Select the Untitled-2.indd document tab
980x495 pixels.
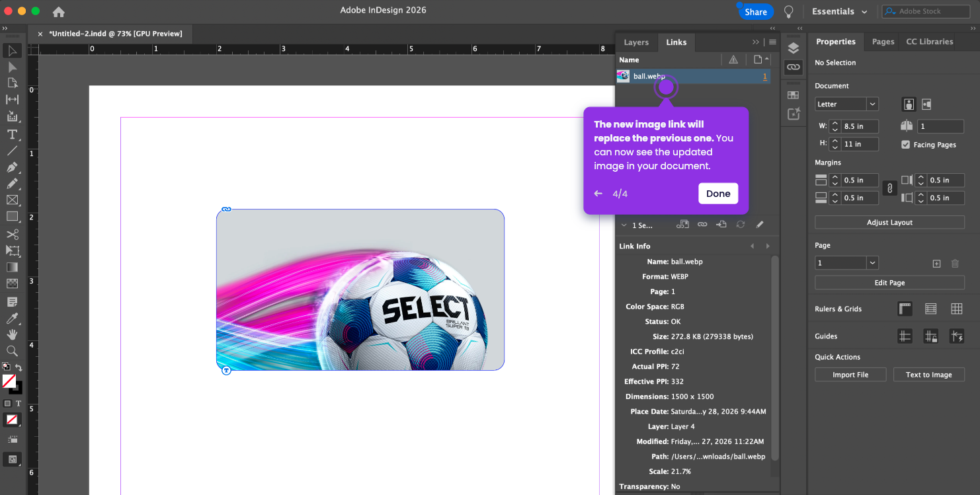click(110, 33)
